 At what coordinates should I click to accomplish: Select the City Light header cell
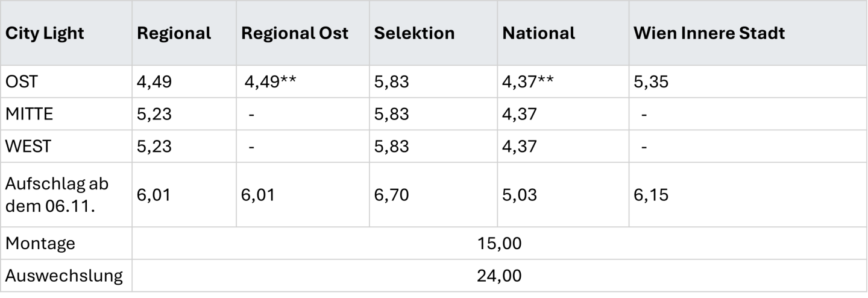coord(45,33)
